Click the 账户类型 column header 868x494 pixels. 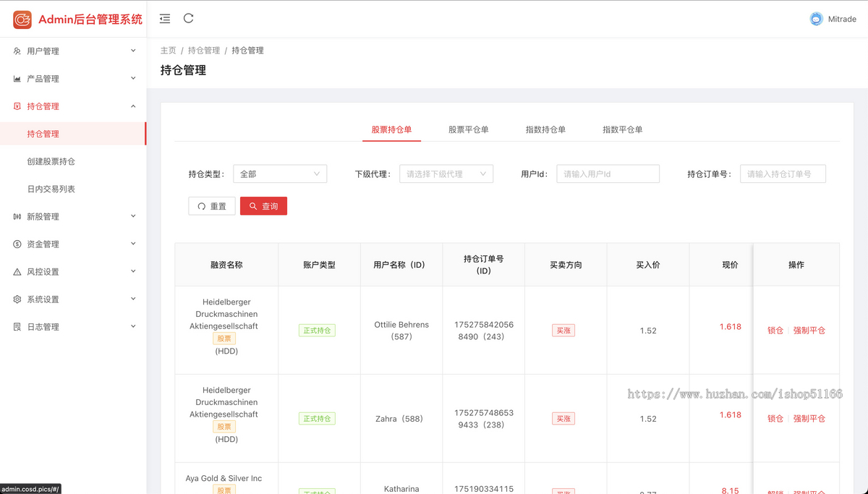pos(319,265)
